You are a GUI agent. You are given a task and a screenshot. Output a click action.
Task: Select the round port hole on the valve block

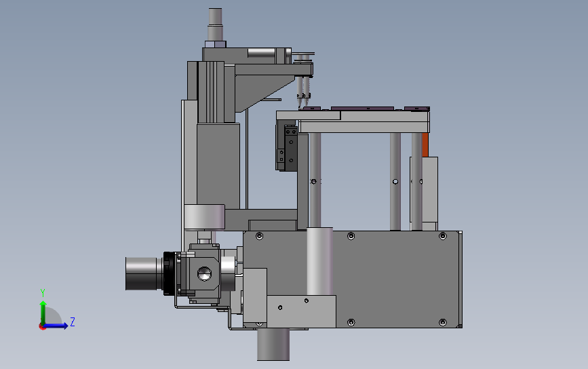[204, 274]
